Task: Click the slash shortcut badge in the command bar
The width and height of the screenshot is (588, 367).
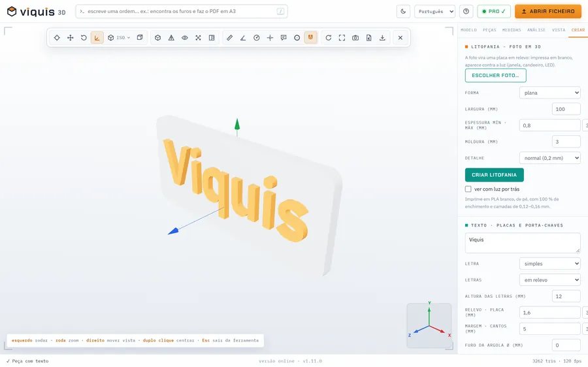Action: pyautogui.click(x=280, y=11)
